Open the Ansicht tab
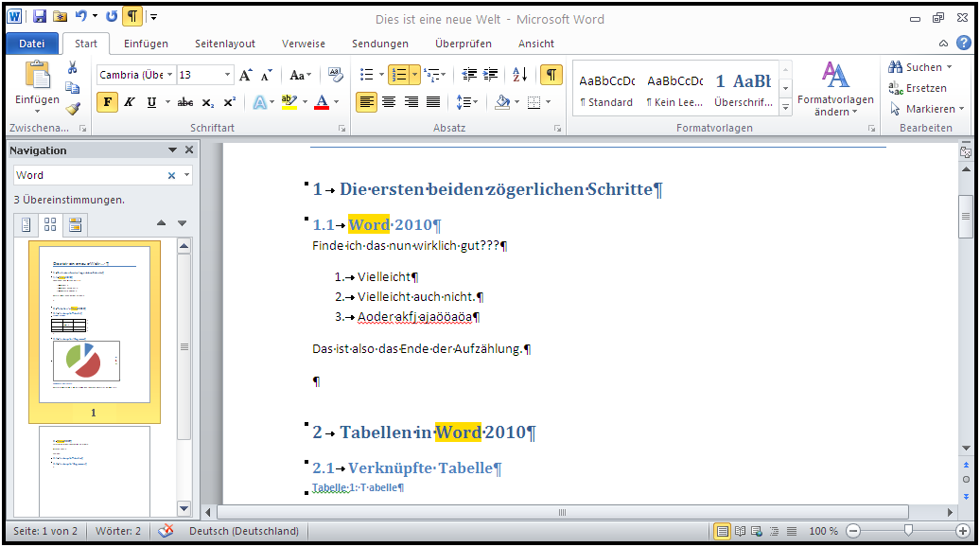980x547 pixels. pyautogui.click(x=536, y=44)
